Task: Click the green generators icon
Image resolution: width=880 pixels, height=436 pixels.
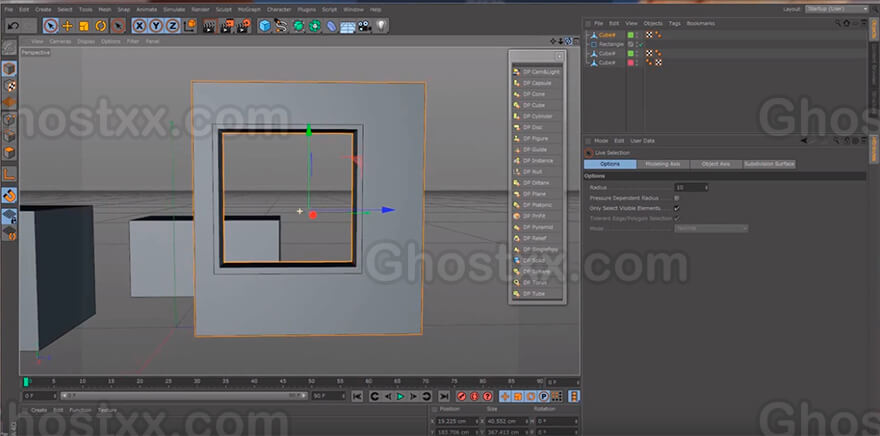Action: [x=299, y=26]
